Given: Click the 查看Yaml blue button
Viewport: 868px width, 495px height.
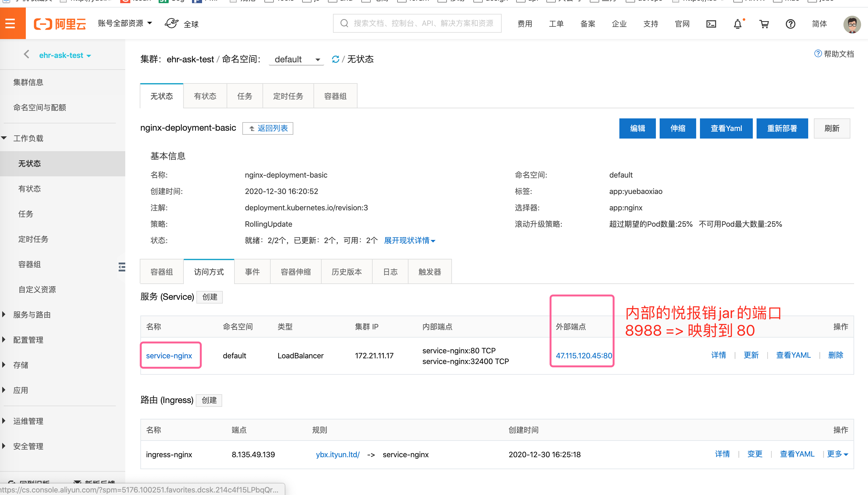Looking at the screenshot, I should 726,128.
